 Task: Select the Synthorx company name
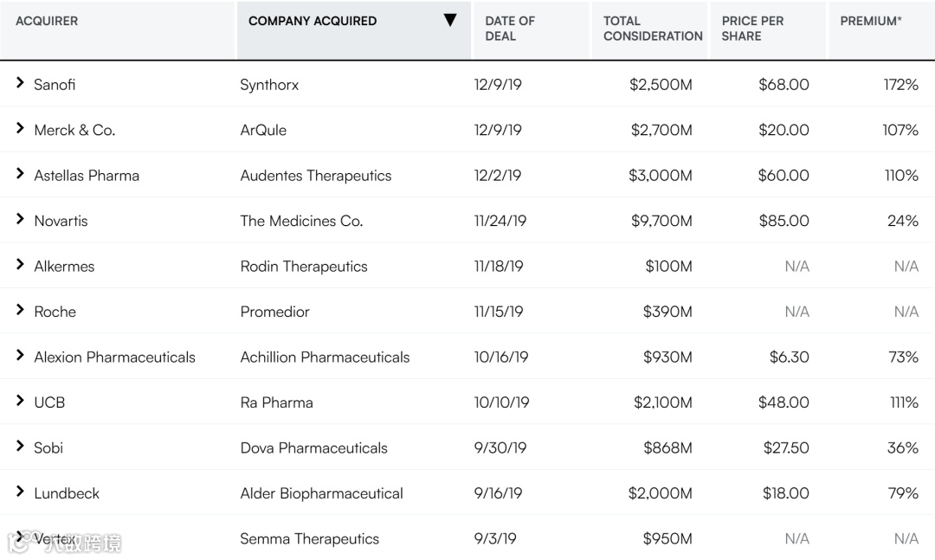(x=269, y=85)
